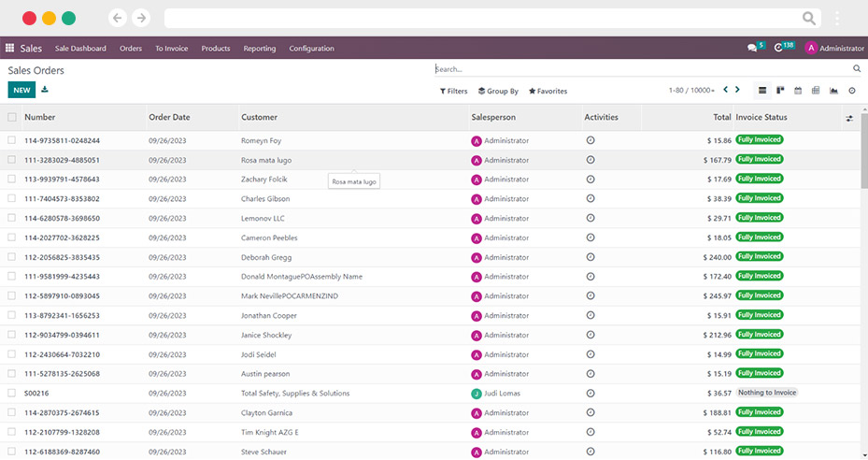Toggle the select-all checkbox in header
Screen dimensions: 868x460
tap(12, 118)
